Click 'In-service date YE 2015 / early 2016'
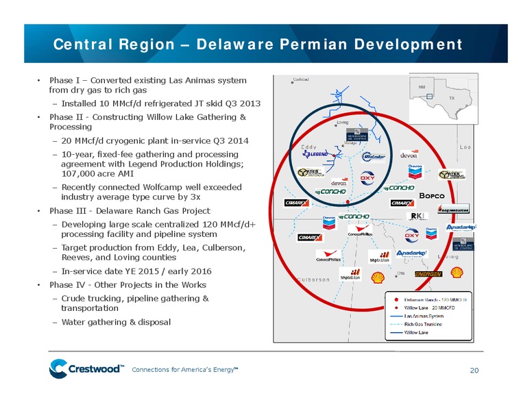This screenshot has width=532, height=411. [x=136, y=271]
